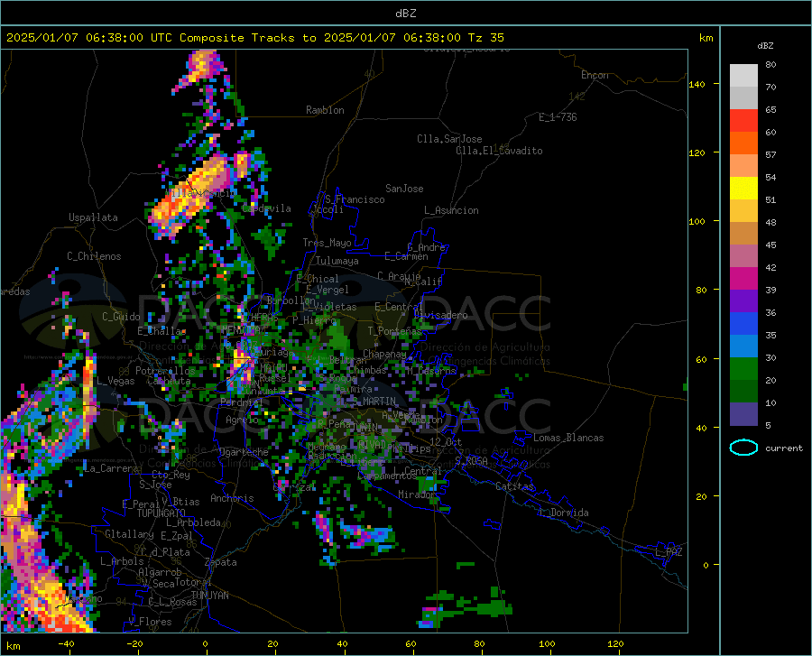Click the Mirador map label
Viewport: 812px width, 656px height.
(x=417, y=494)
